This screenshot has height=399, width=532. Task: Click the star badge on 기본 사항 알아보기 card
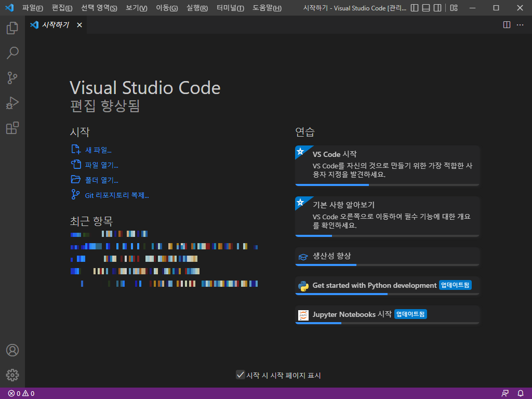pyautogui.click(x=300, y=202)
